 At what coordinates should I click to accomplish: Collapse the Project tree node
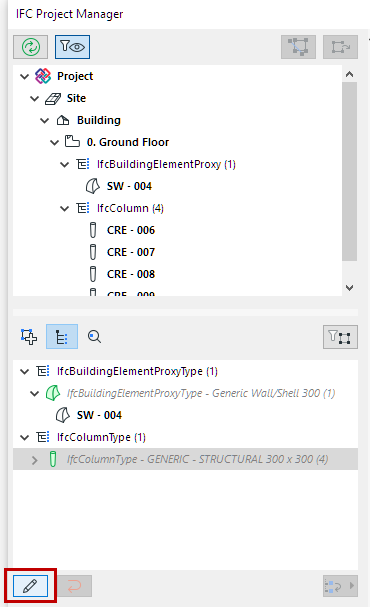(25, 76)
